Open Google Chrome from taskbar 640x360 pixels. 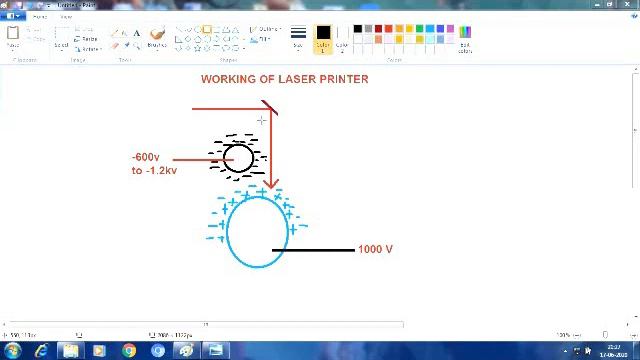tap(129, 351)
